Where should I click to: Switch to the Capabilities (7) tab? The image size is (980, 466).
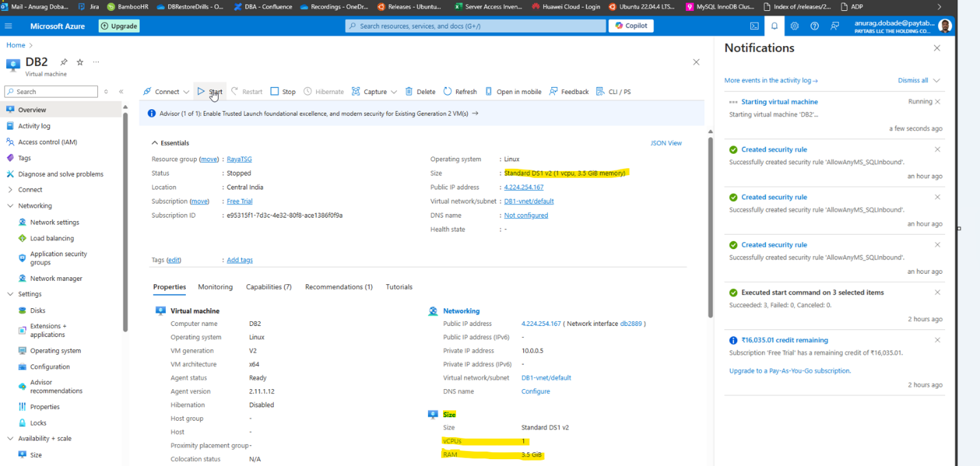tap(269, 287)
